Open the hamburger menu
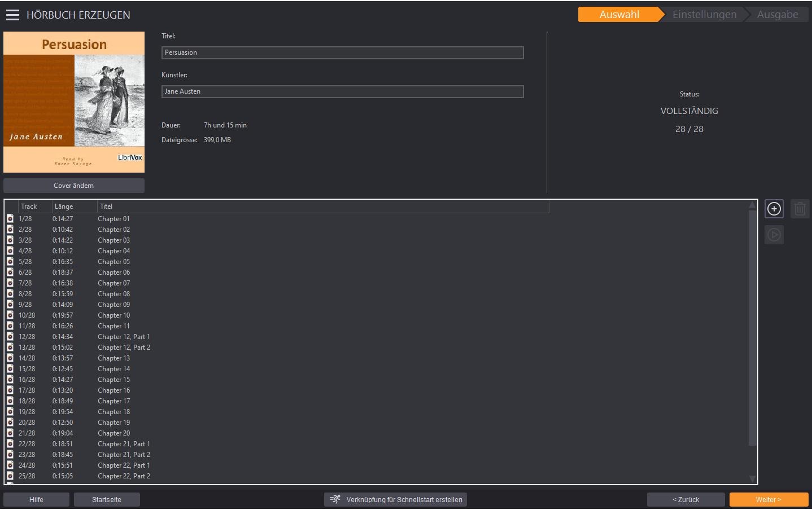Viewport: 812px width, 510px height. (12, 15)
